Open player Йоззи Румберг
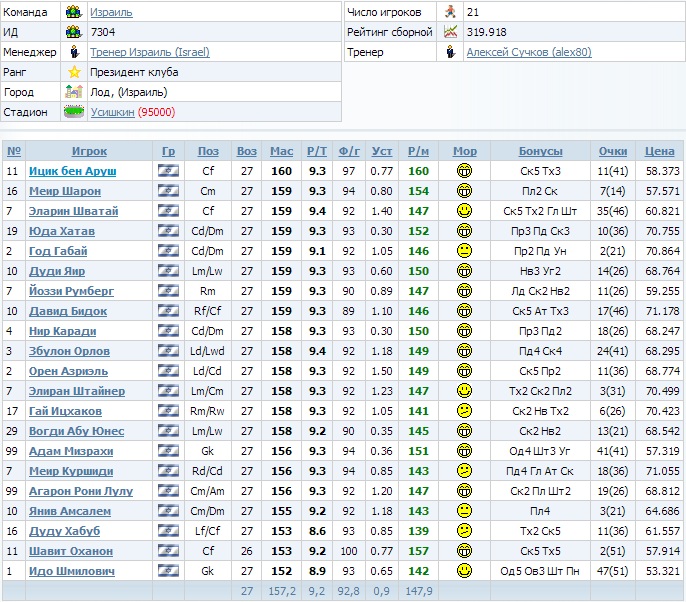Image resolution: width=686 pixels, height=602 pixels. pos(71,291)
